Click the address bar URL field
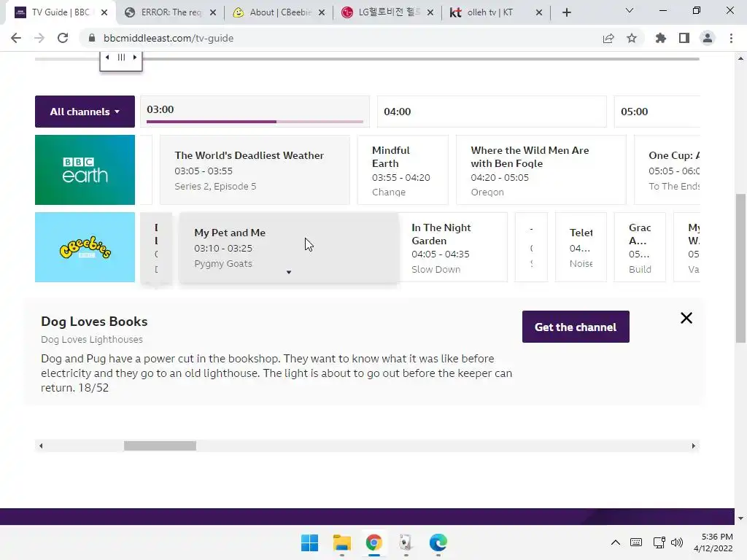747x560 pixels. click(x=343, y=38)
